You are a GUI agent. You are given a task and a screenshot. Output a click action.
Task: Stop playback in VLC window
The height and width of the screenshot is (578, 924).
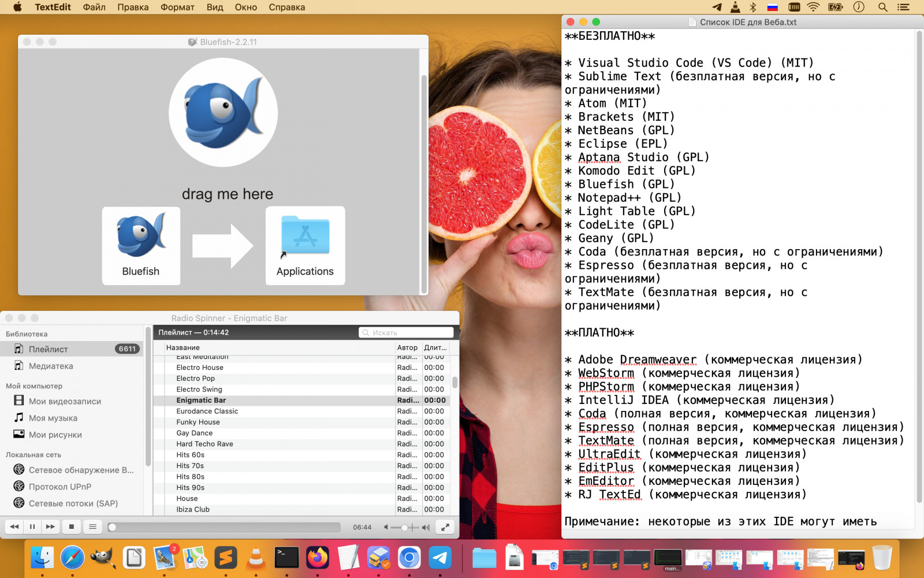click(71, 527)
